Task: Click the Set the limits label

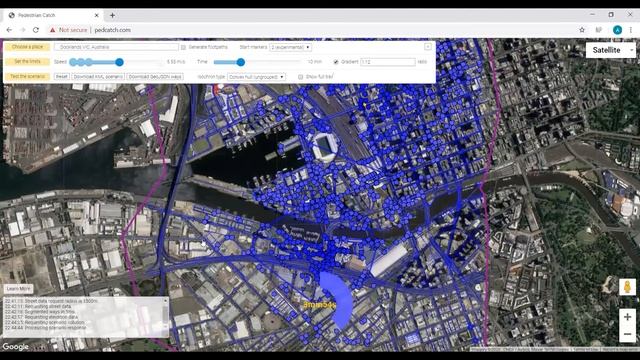Action: (x=27, y=62)
